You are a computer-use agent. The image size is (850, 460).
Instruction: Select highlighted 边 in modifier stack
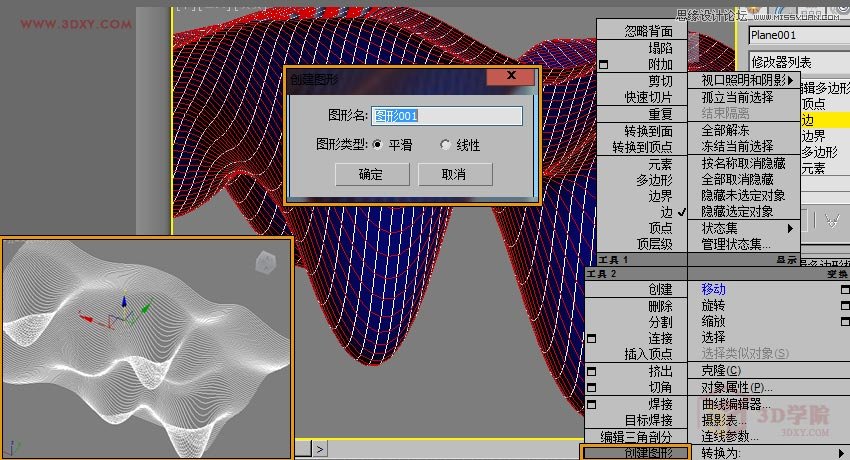click(x=825, y=120)
